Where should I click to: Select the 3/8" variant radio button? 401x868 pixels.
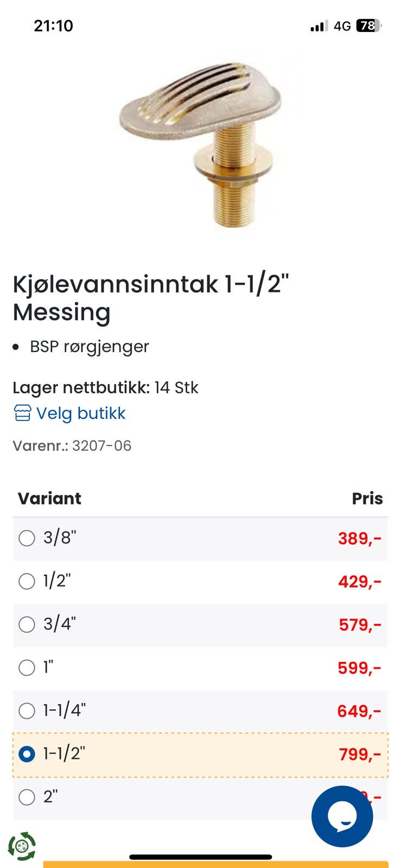[27, 538]
